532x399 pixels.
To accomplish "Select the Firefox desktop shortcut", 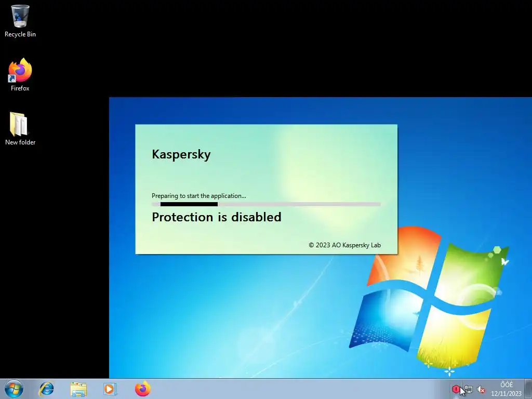I will [x=20, y=75].
